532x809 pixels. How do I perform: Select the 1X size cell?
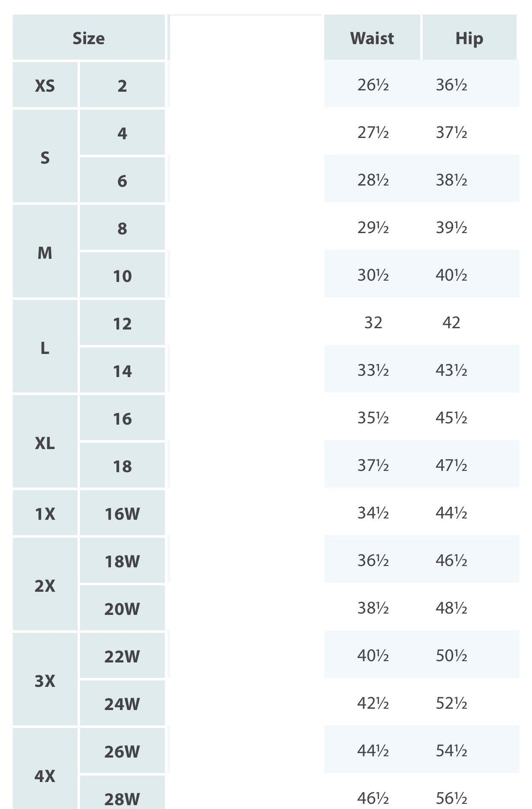[45, 513]
